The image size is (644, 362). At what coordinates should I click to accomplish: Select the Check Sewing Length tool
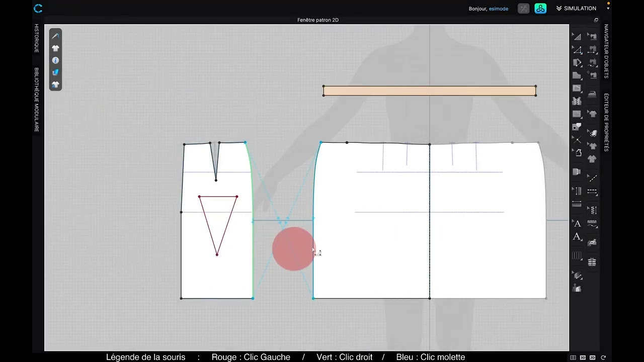click(x=592, y=75)
